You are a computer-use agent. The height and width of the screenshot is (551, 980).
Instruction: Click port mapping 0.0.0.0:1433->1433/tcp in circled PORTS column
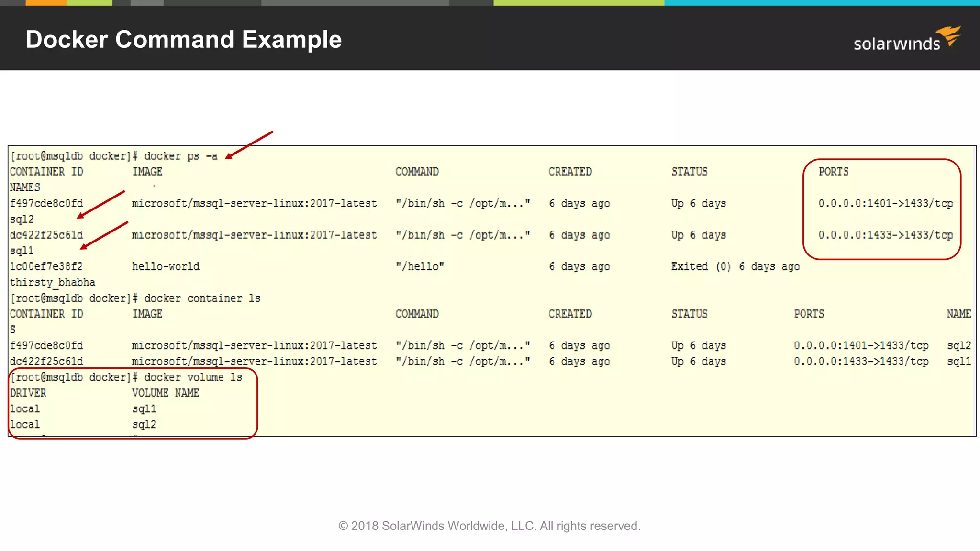[886, 235]
